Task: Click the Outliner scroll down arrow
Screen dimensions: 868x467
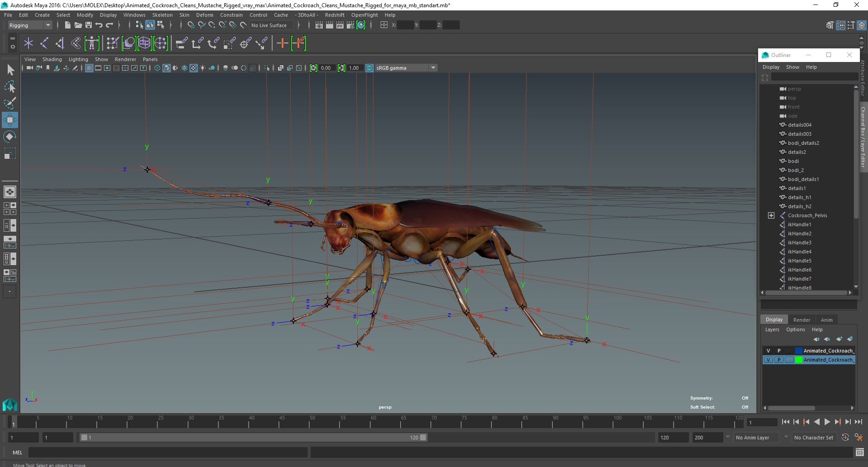Action: [x=856, y=286]
